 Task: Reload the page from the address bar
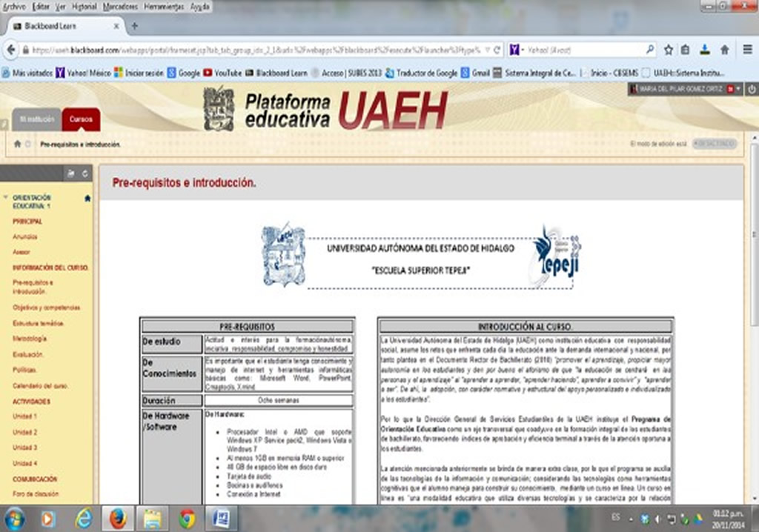point(497,50)
